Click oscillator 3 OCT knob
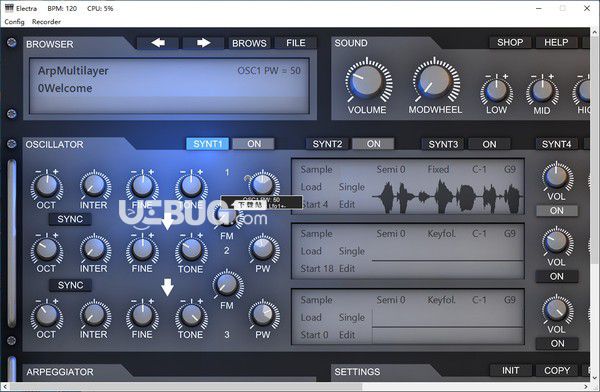The width and height of the screenshot is (600, 392). pyautogui.click(x=46, y=315)
